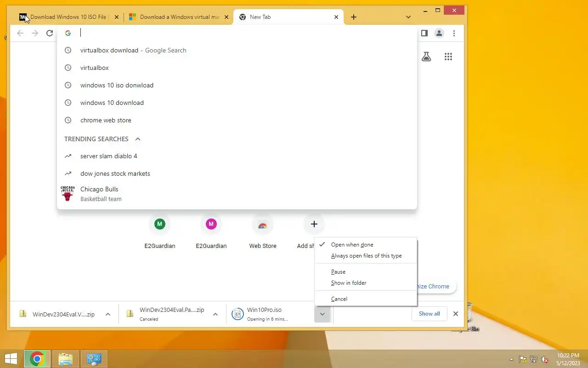Select chrome web store suggestion
The height and width of the screenshot is (368, 588).
[237, 121]
